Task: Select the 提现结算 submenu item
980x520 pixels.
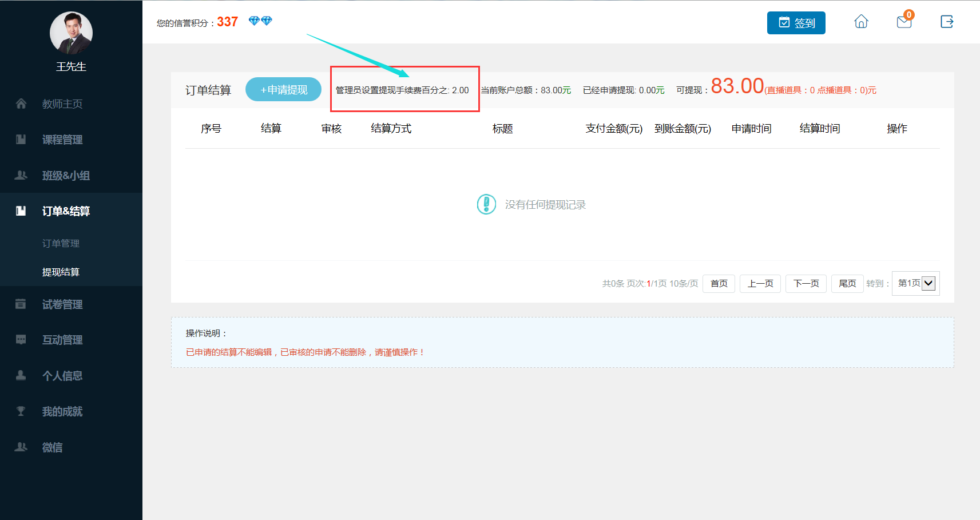Action: click(x=61, y=272)
